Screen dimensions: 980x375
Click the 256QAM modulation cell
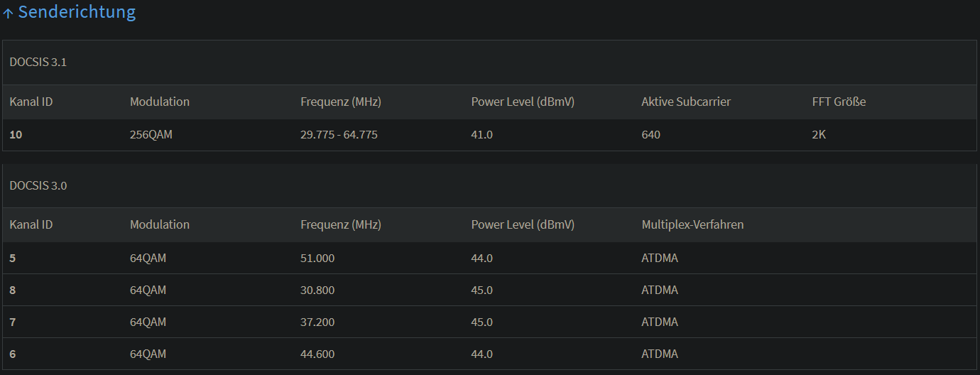[x=151, y=134]
